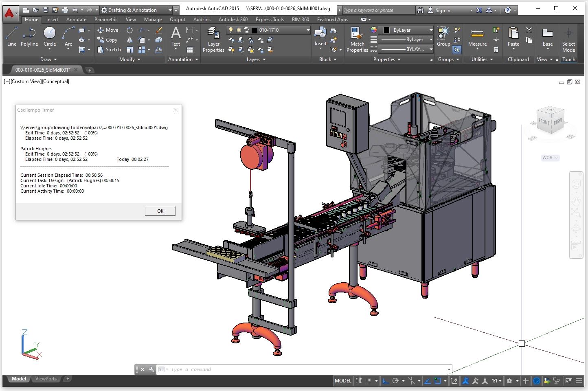Switch to the Annotate ribbon tab
This screenshot has width=588, height=391.
click(76, 20)
